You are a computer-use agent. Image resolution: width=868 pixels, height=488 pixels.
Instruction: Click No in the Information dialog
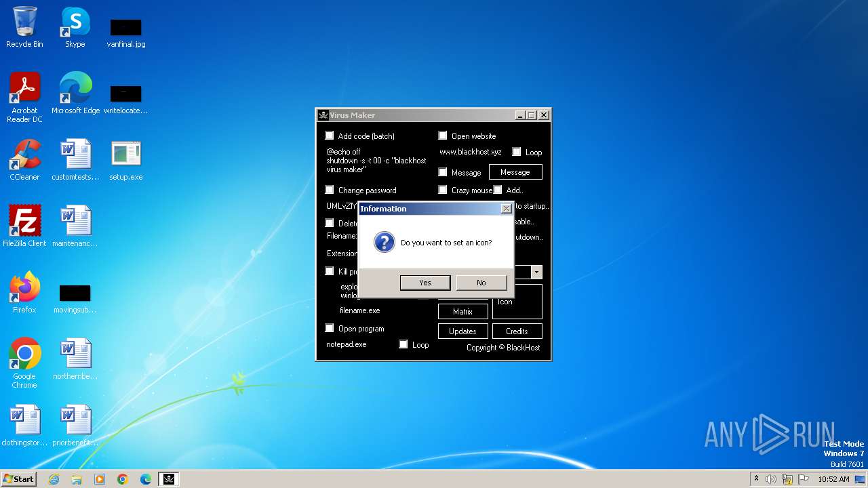pos(481,283)
